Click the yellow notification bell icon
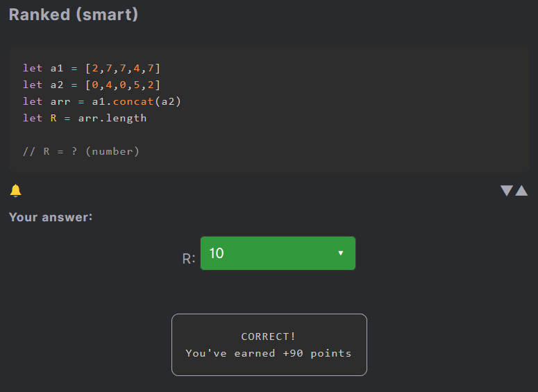Viewport: 538px width, 392px height. point(15,190)
